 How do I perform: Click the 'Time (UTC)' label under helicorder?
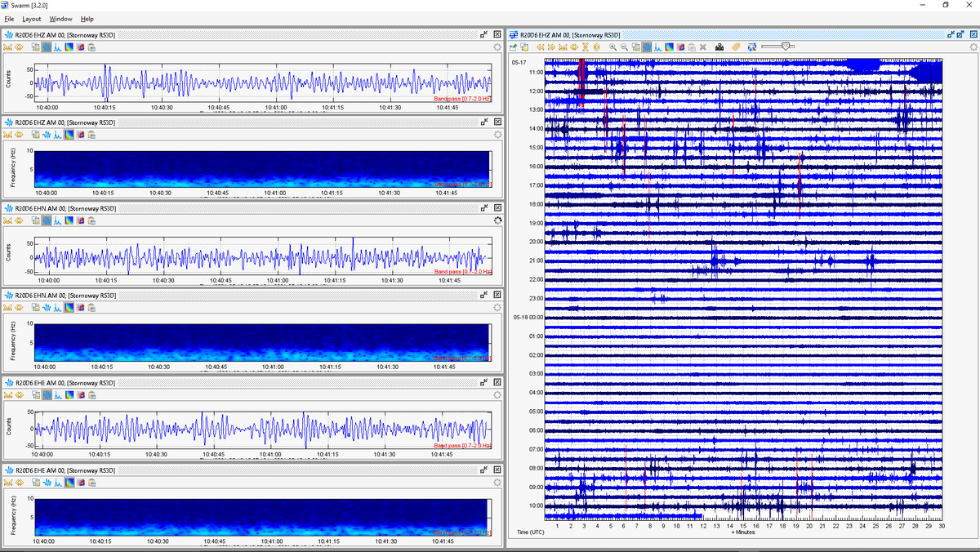coord(530,532)
